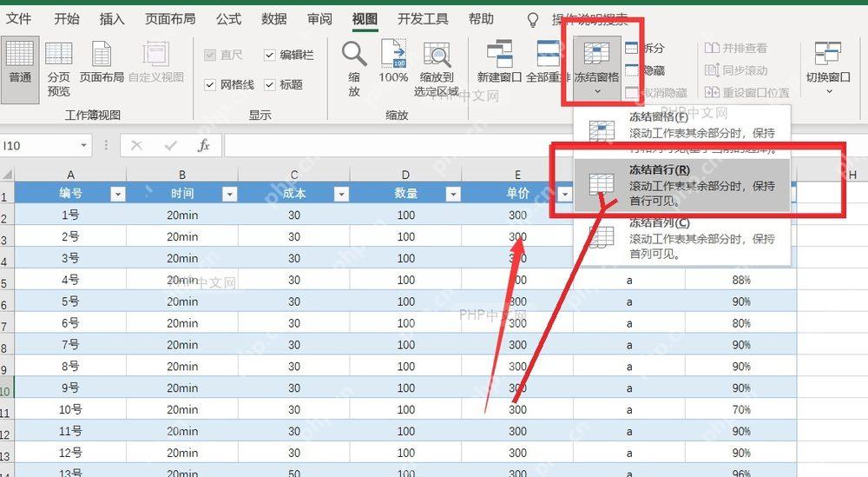Viewport: 868px width, 477px height.
Task: Open the Help (帮助) tab
Action: coord(481,19)
